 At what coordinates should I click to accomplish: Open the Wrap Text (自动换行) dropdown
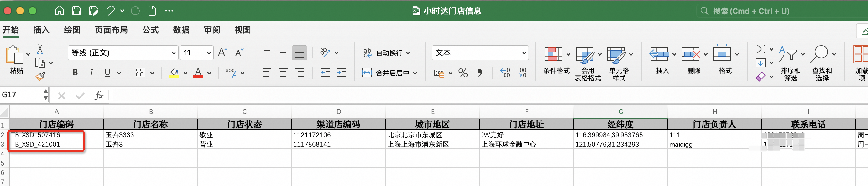click(x=408, y=53)
